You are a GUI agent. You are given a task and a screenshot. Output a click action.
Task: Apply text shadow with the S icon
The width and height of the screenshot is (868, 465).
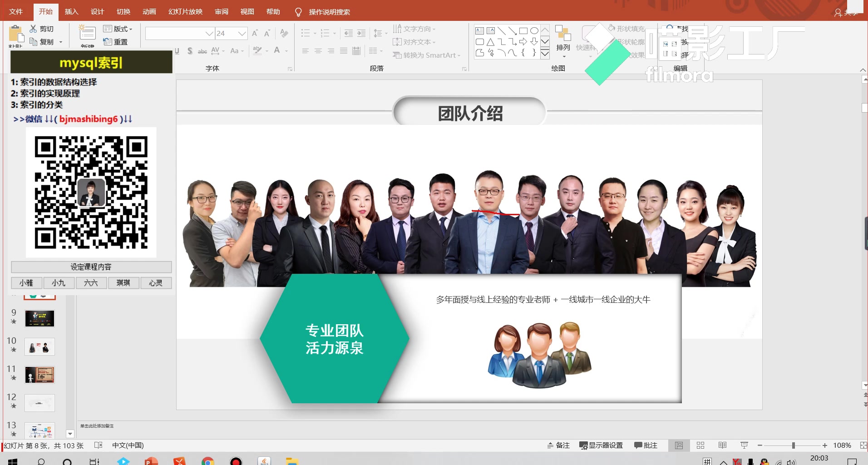coord(190,51)
